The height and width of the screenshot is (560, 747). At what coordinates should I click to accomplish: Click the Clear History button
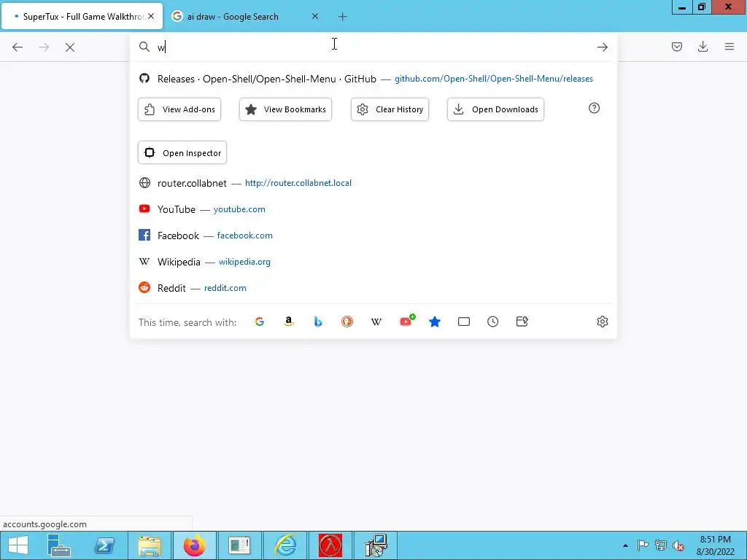[x=390, y=109]
